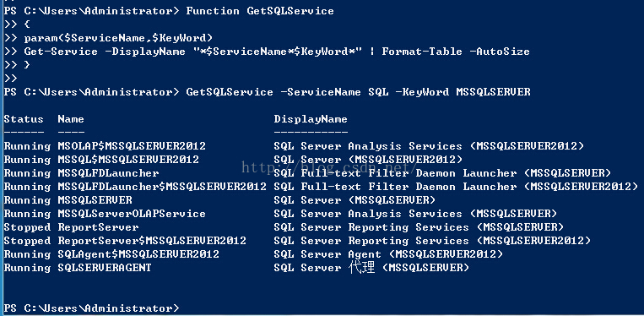Screen dimensions: 644x316
Task: Select the MSSQLSERVER service name
Action: coord(95,200)
